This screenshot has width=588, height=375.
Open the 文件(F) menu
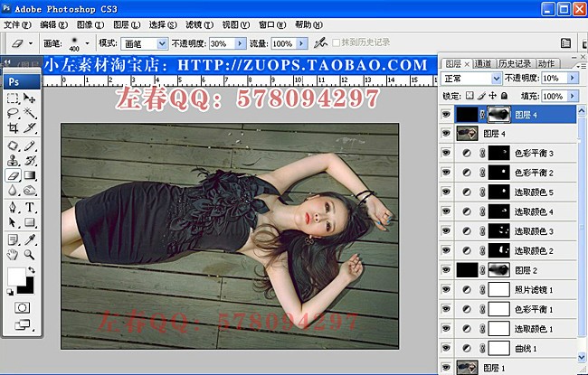pyautogui.click(x=17, y=24)
